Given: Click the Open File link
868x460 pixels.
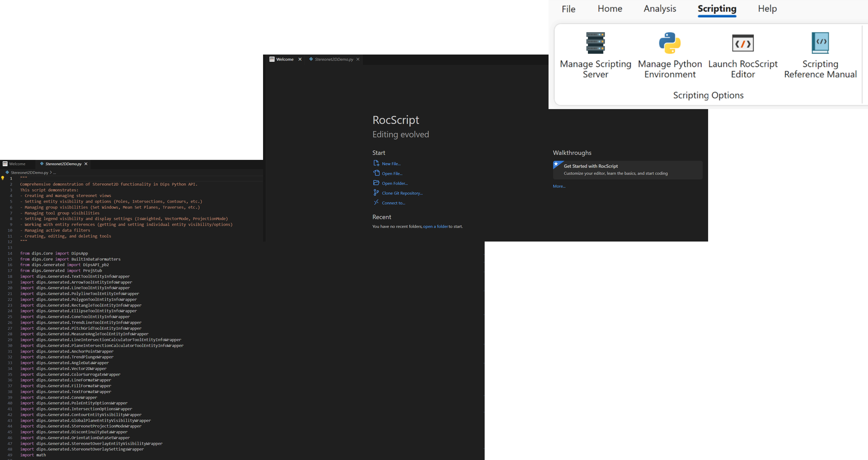Looking at the screenshot, I should (392, 174).
